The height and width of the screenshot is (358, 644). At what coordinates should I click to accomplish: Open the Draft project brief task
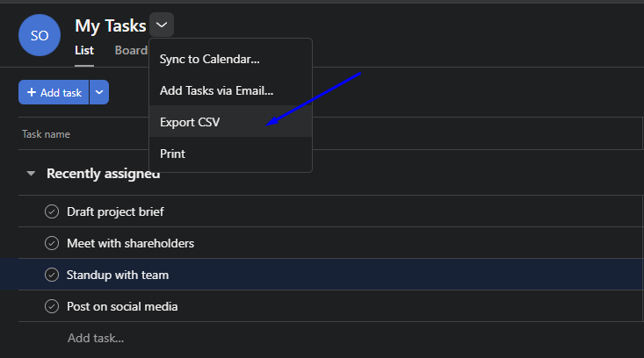click(115, 211)
